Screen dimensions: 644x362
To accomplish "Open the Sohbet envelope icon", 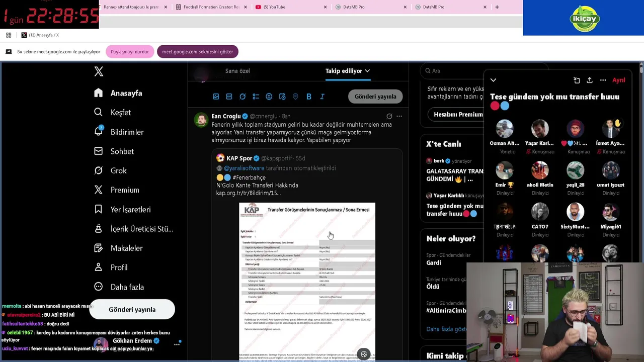I will [x=99, y=151].
